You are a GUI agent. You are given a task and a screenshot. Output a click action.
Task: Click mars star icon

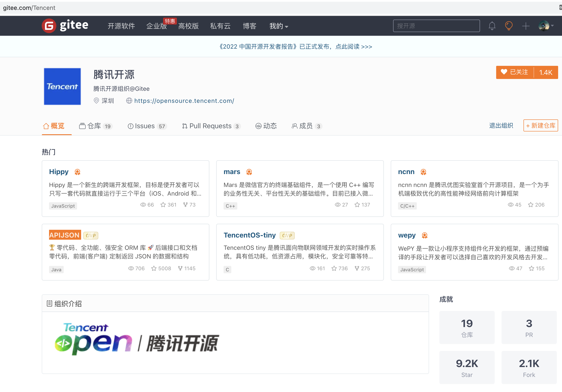[357, 205]
